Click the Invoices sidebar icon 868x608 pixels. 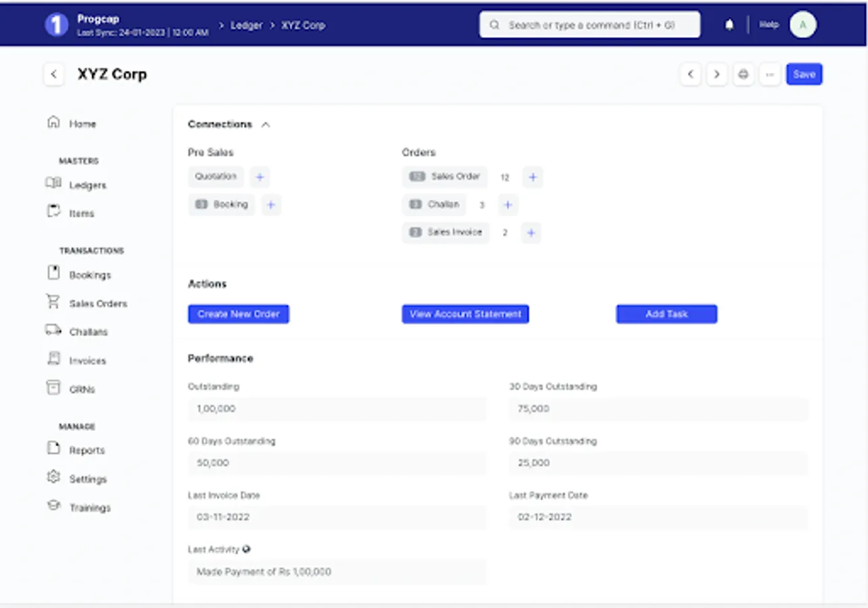click(53, 359)
